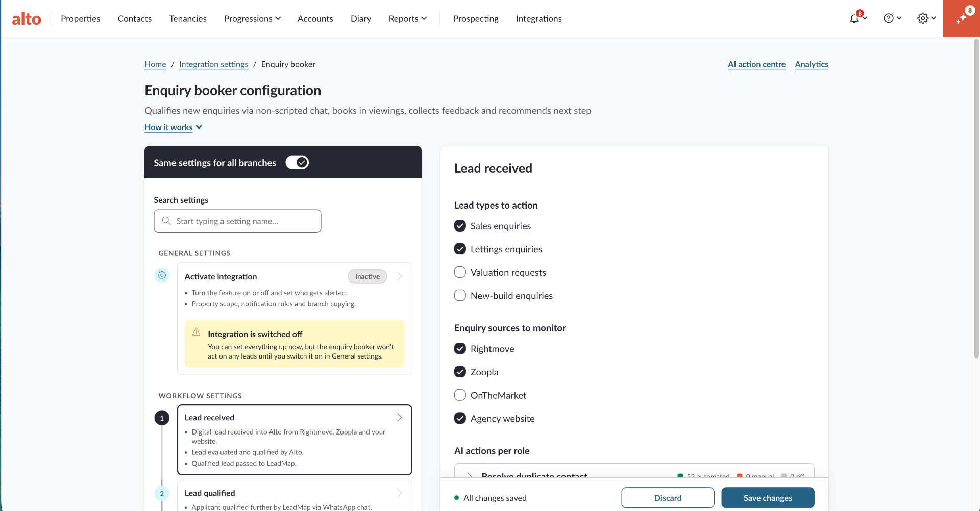Click the page vertical scrollbar
The width and height of the screenshot is (980, 511).
(x=976, y=199)
